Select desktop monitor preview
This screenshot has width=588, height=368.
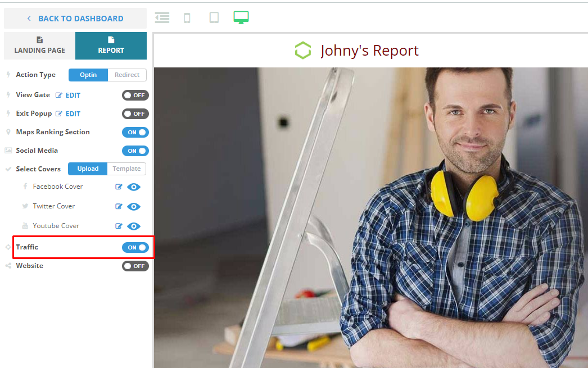coord(241,17)
